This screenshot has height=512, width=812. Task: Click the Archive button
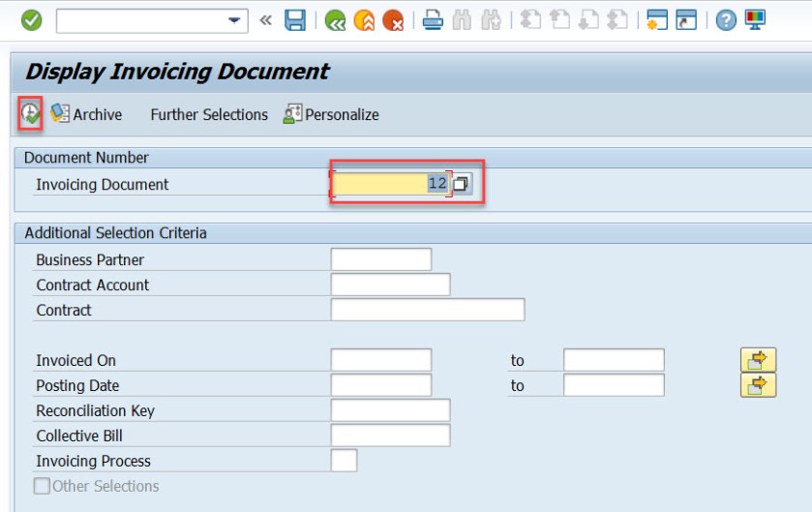click(86, 114)
